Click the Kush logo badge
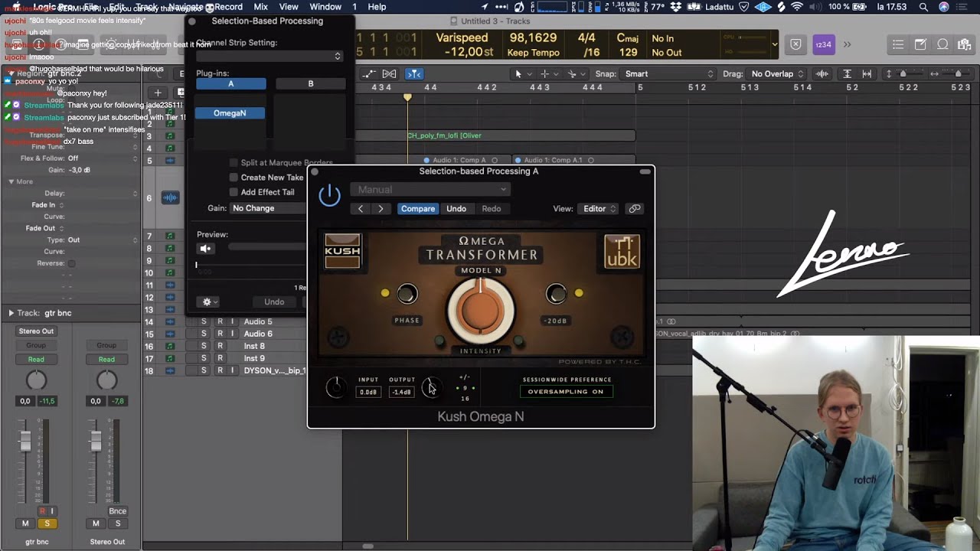Screen dimensions: 980x551 (x=342, y=251)
